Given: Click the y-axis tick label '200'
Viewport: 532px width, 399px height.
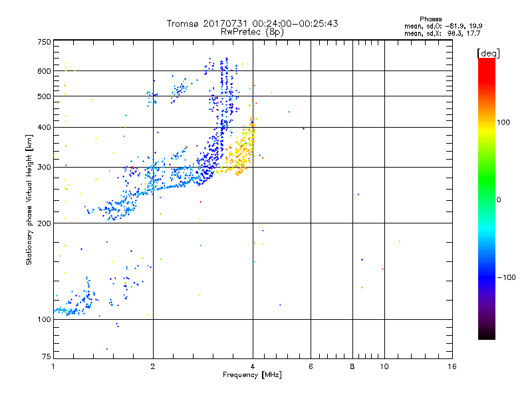Looking at the screenshot, I should [44, 223].
